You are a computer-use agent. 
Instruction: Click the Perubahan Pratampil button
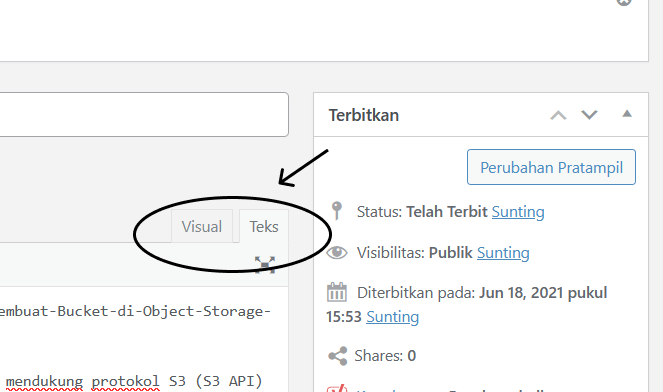[x=551, y=167]
